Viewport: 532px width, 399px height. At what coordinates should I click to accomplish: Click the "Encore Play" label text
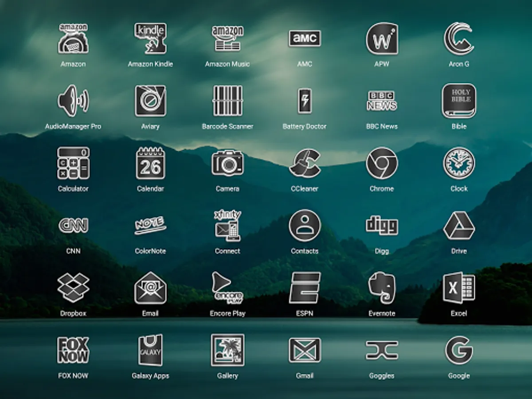(x=227, y=313)
